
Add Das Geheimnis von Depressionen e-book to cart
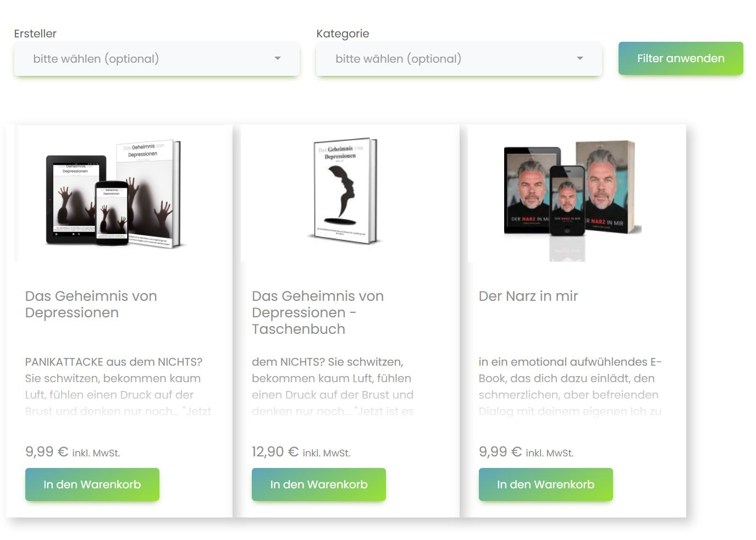point(92,484)
